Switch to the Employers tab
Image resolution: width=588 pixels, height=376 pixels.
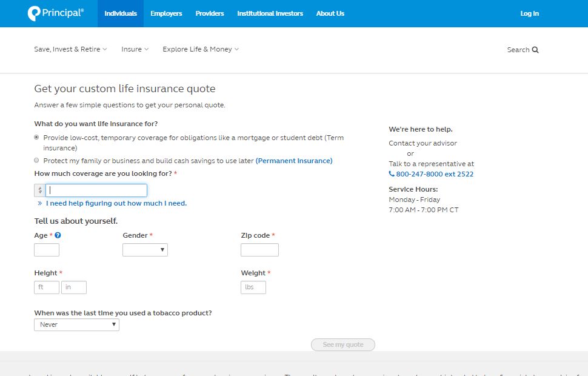tap(166, 13)
